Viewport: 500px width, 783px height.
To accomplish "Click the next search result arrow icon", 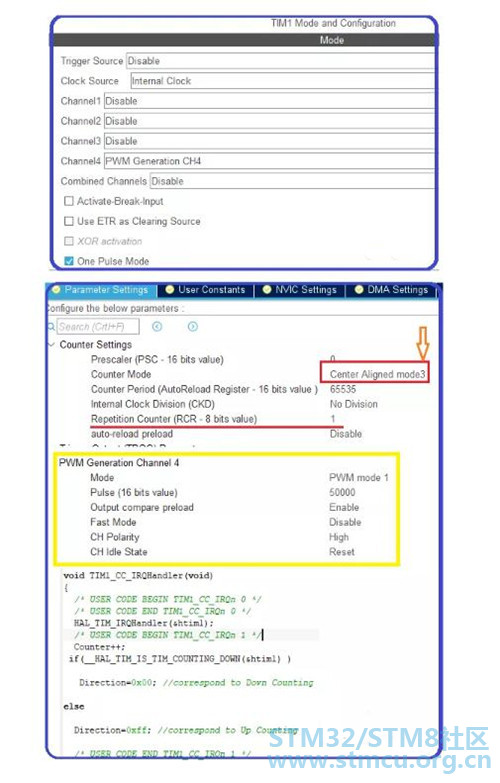I will pyautogui.click(x=193, y=327).
